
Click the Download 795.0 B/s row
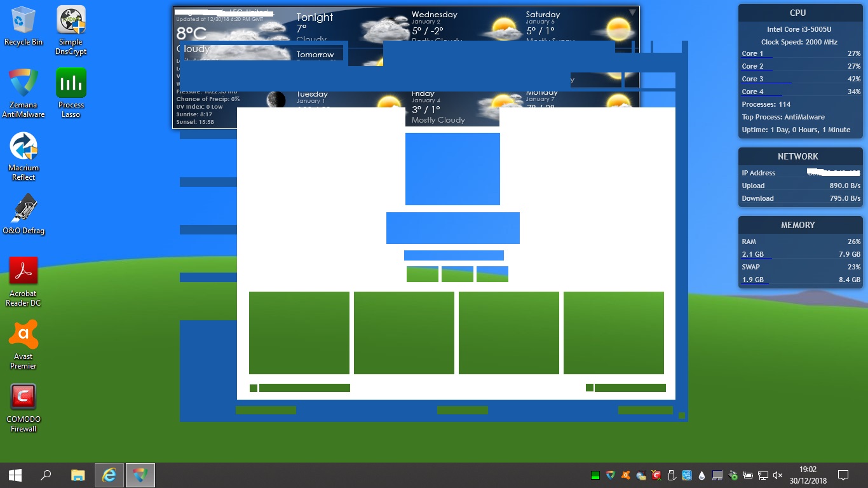click(801, 198)
